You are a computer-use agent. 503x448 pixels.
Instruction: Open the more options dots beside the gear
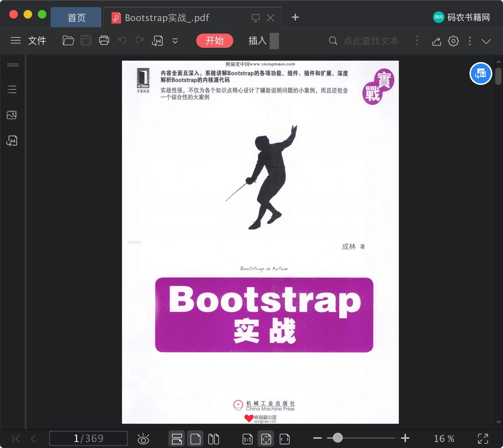click(470, 41)
